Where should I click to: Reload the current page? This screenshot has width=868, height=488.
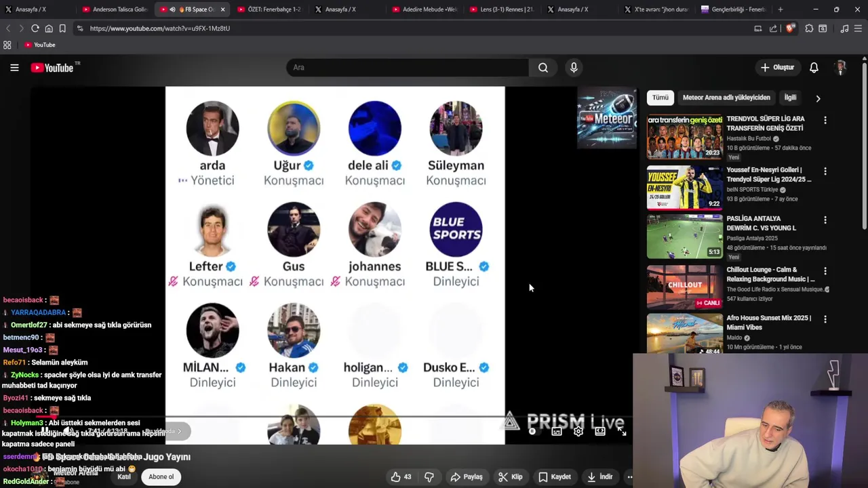(x=35, y=28)
